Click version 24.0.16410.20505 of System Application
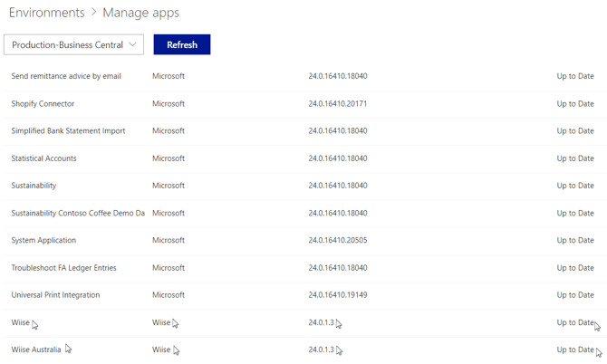Viewport: 607px width, 364px height. pyautogui.click(x=337, y=241)
